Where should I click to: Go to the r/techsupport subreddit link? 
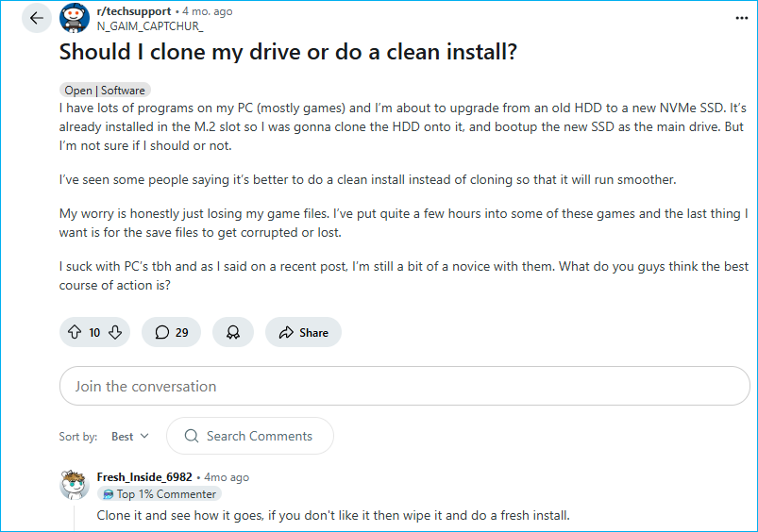pyautogui.click(x=134, y=11)
